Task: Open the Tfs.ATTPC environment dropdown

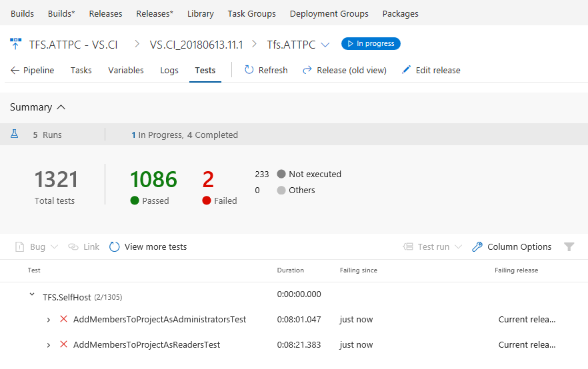Action: click(x=325, y=45)
